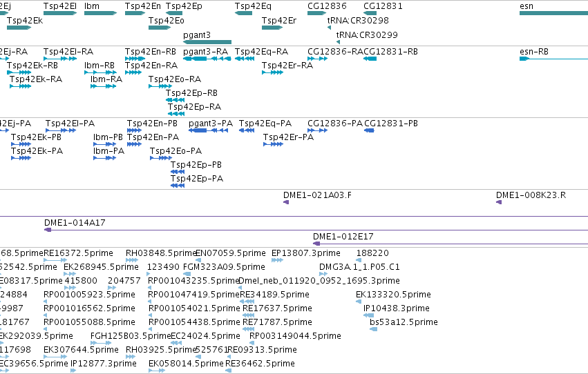The image size is (588, 374).
Task: Select the Tsp42Eq-PA protein glyph
Action: (247, 130)
